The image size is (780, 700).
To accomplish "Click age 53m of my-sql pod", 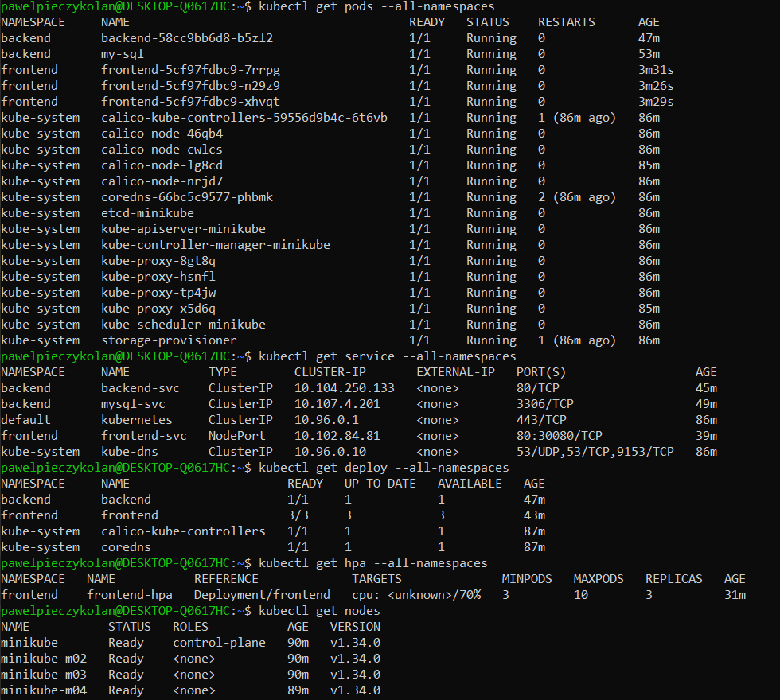I will [x=649, y=54].
